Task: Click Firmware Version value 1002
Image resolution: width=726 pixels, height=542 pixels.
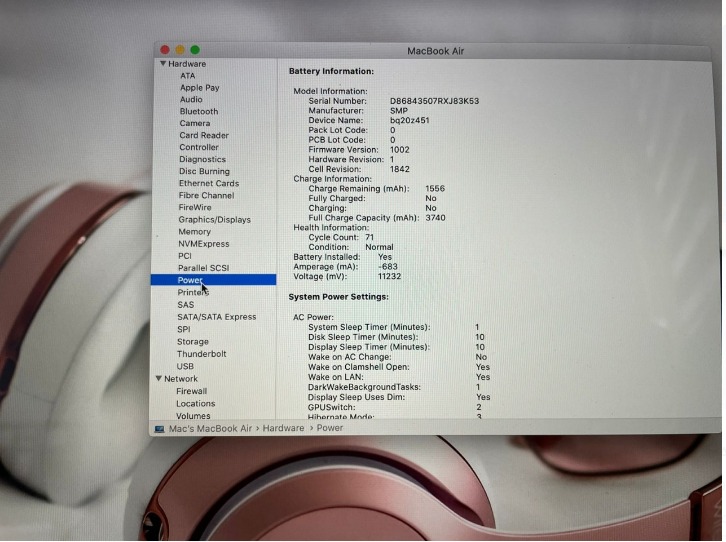Action: click(x=400, y=150)
